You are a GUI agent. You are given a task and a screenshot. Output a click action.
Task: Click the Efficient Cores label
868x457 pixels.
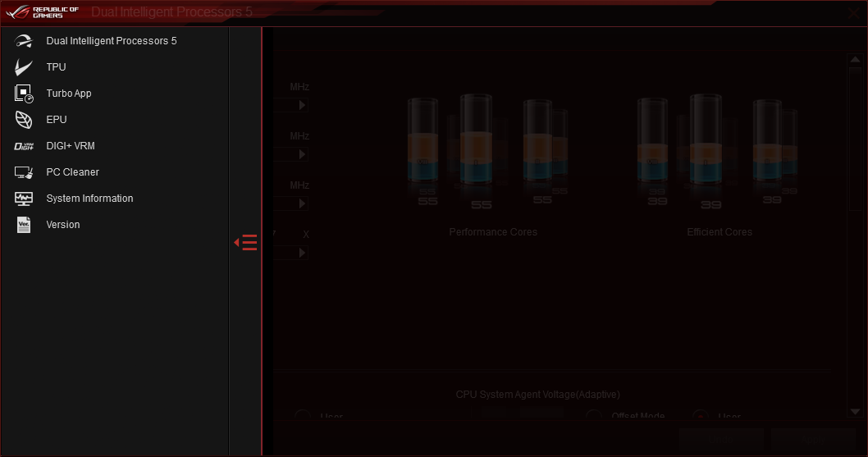tap(720, 232)
